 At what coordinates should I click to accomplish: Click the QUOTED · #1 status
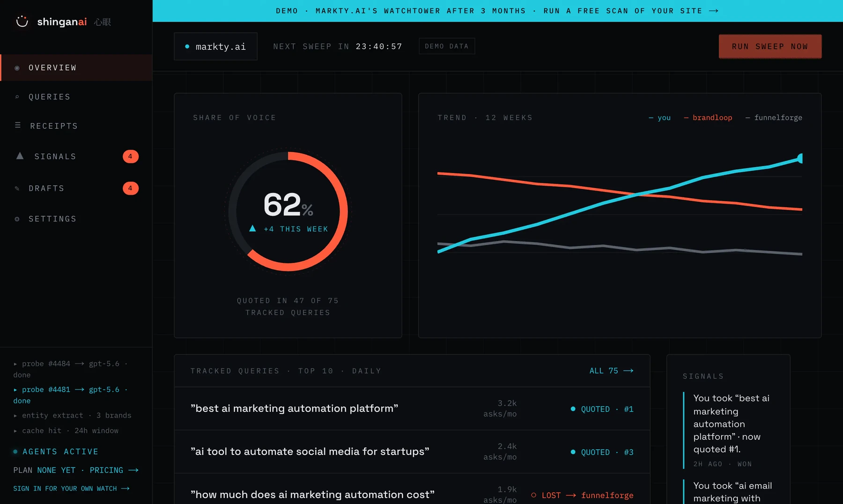point(602,409)
